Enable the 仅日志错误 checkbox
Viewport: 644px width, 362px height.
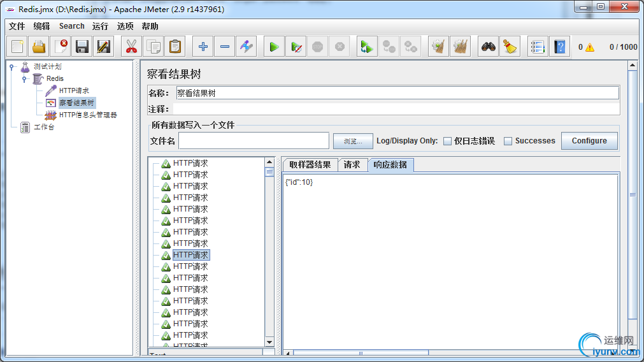[447, 141]
